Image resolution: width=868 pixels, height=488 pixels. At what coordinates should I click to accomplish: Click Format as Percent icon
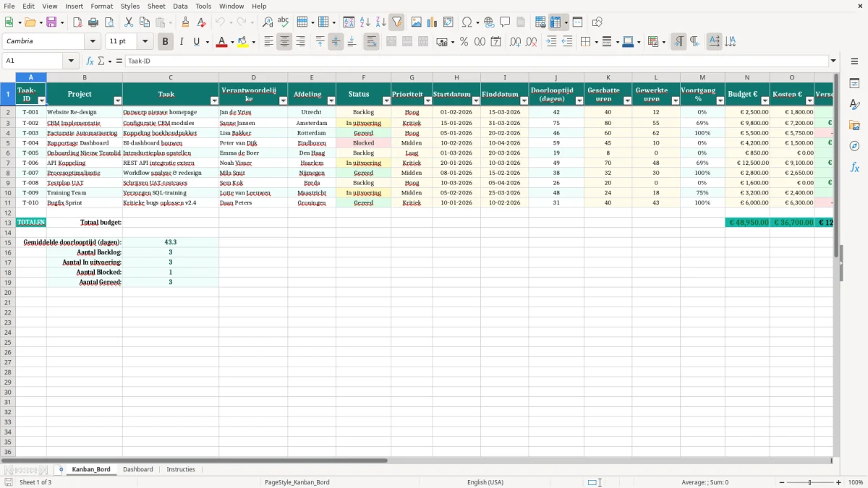464,42
